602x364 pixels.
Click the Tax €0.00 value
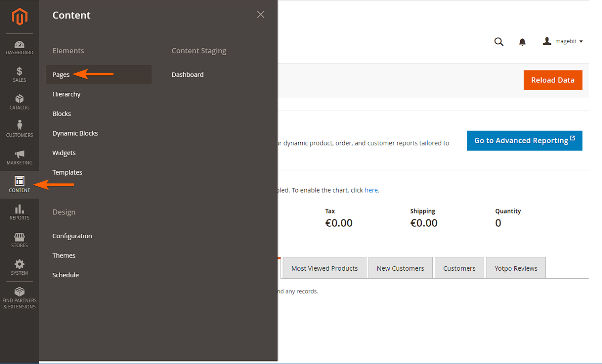[339, 223]
